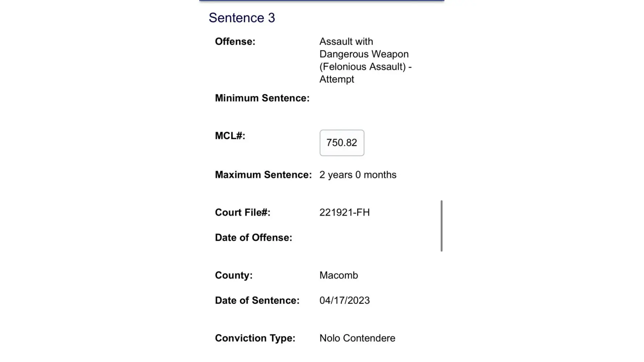This screenshot has height=362, width=644.
Task: Click the Macomb county value
Action: (338, 275)
